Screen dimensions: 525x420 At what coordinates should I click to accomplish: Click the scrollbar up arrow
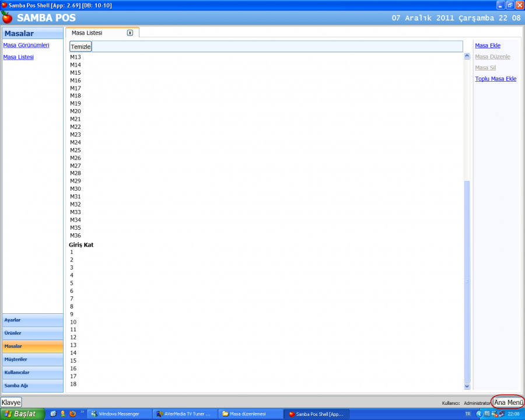pyautogui.click(x=467, y=56)
